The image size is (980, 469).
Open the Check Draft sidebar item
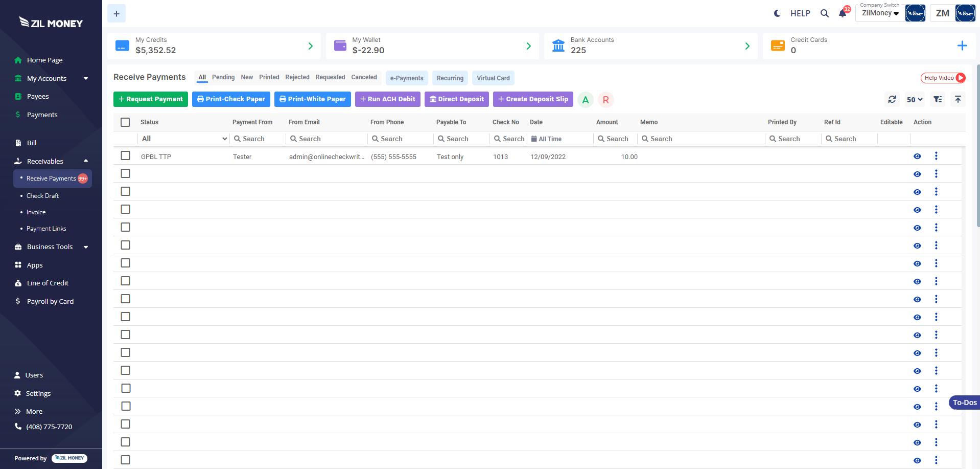[x=42, y=196]
